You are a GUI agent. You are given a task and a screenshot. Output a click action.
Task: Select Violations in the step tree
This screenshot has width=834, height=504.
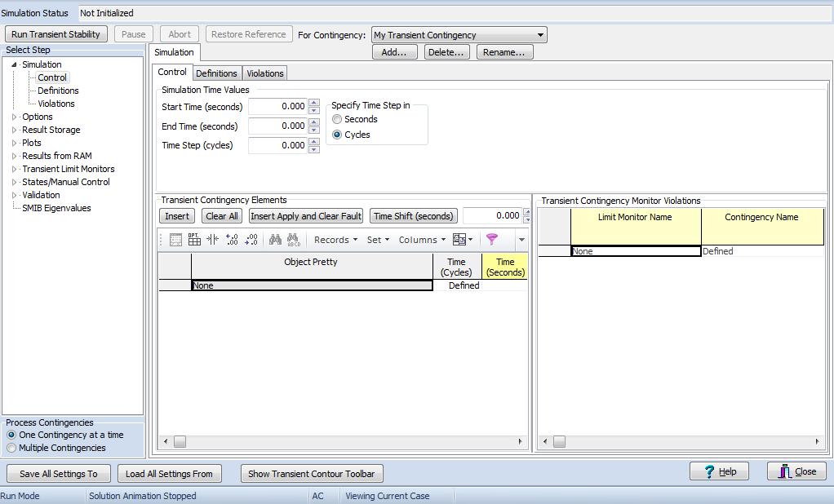coord(55,104)
